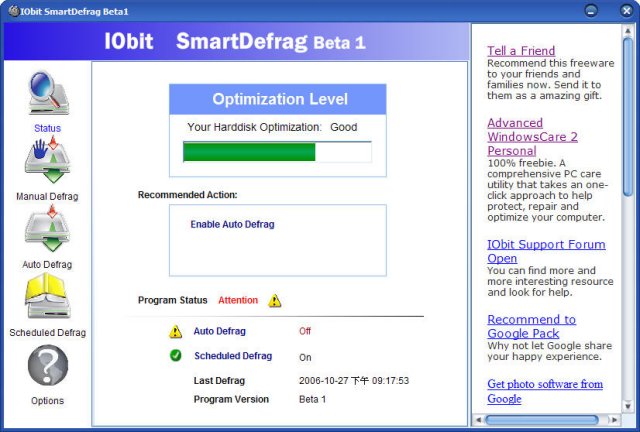Click the Program Status attention warning icon
Image resolution: width=640 pixels, height=432 pixels.
275,300
